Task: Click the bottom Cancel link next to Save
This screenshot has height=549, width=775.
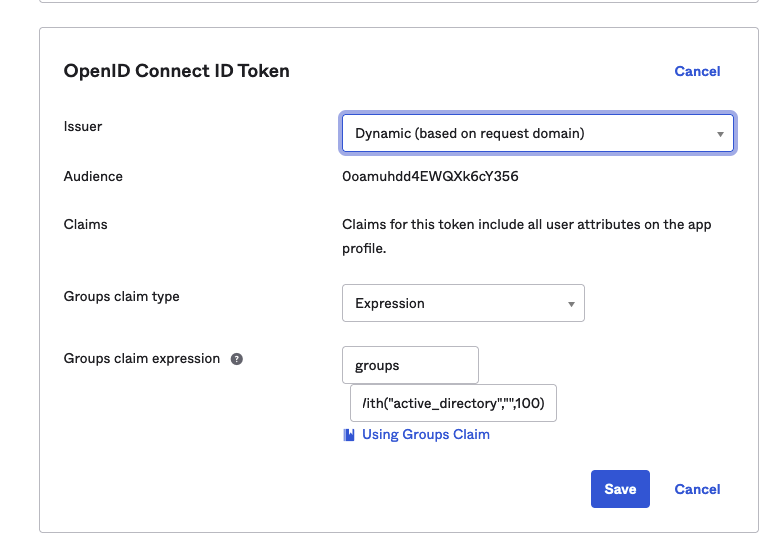Action: 697,489
